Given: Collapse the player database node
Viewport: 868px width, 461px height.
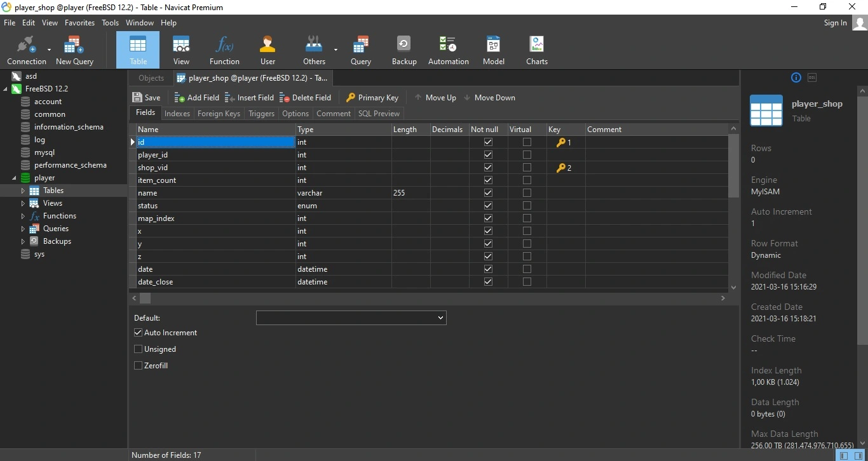Looking at the screenshot, I should [14, 178].
